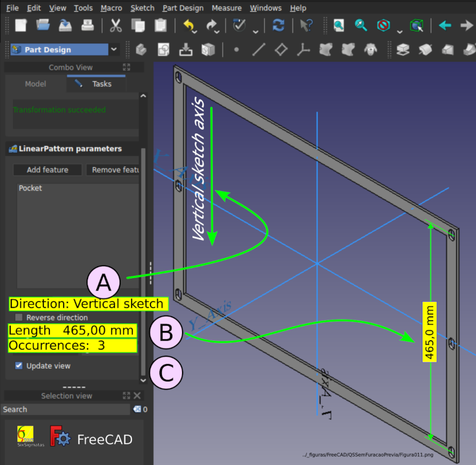Open the Direction Vertical sketch dropdown

88,304
